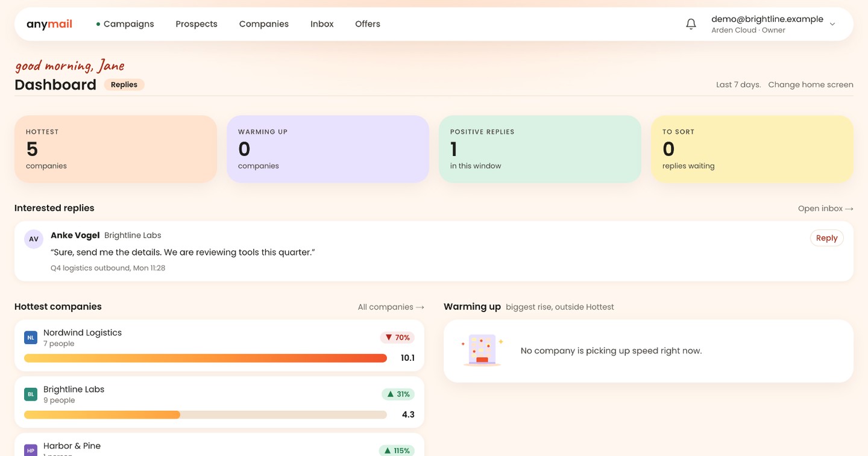Click the 31% up badge for Brightline Labs
This screenshot has width=868, height=456.
398,395
